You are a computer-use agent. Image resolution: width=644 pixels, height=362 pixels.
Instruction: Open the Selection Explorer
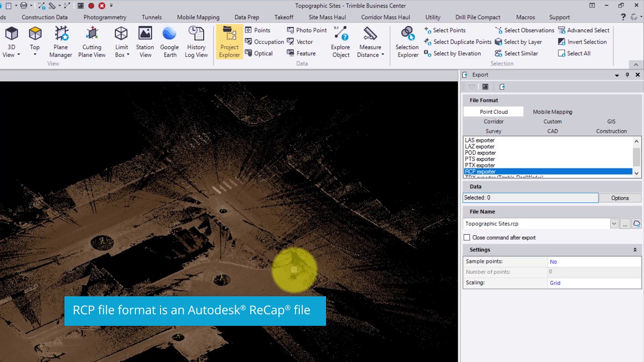[x=408, y=42]
